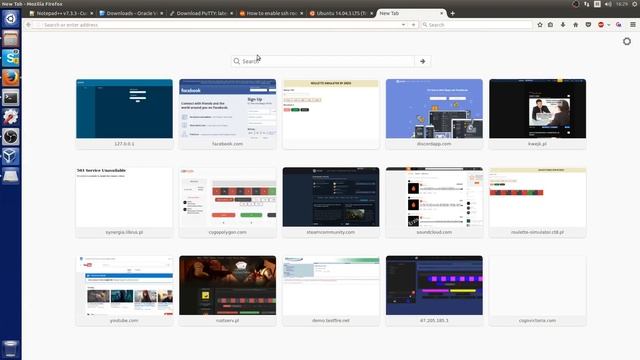
Task: Open the csgopolygon.com tile
Action: point(227,202)
